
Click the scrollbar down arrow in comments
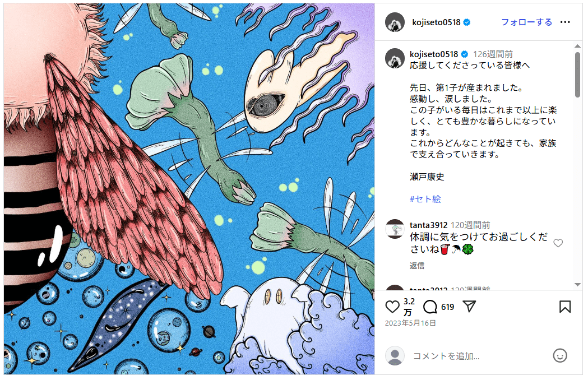(x=577, y=285)
